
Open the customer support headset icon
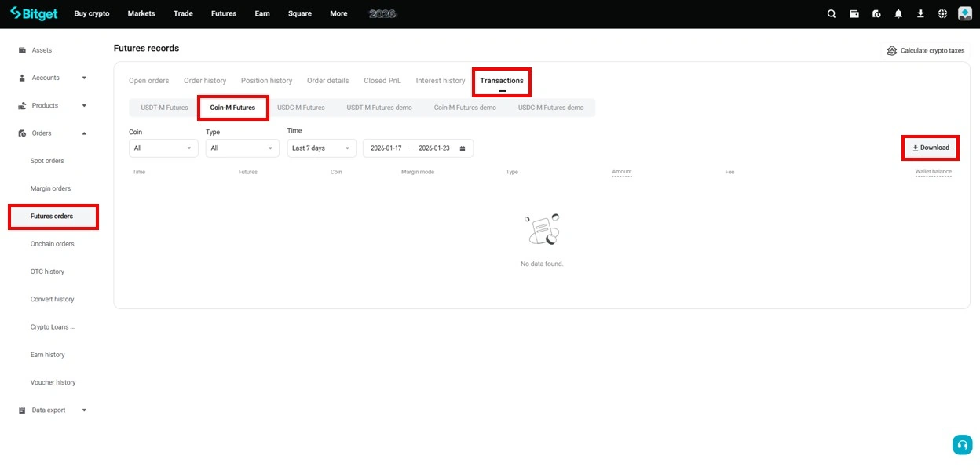coord(962,444)
